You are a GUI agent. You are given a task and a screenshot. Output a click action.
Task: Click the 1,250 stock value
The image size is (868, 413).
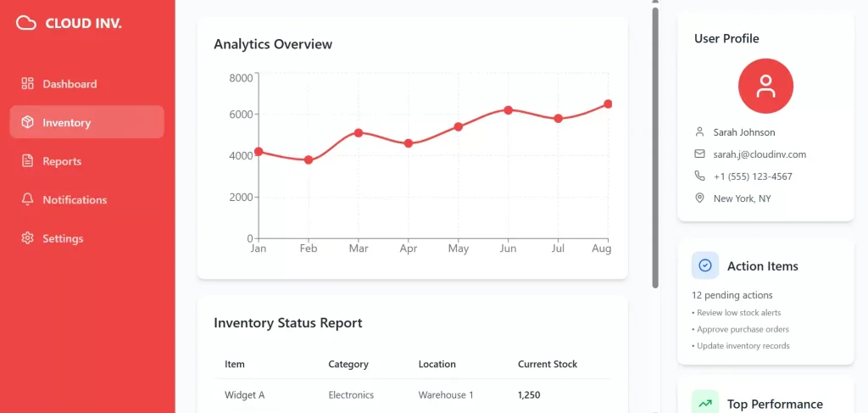pos(529,395)
